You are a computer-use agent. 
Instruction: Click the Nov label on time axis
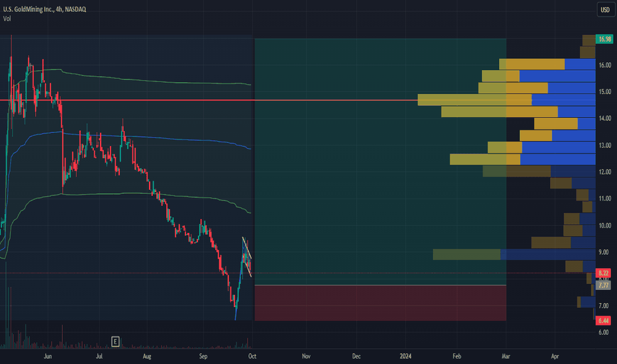306,356
